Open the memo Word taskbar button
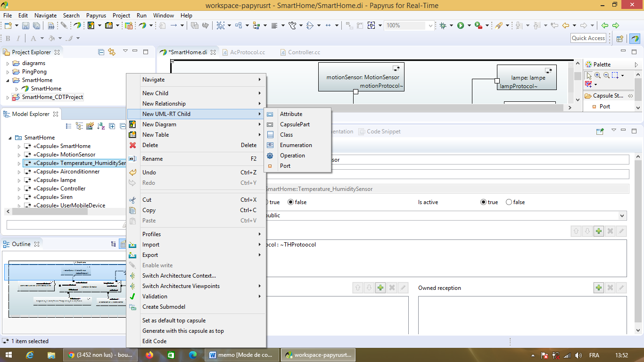This screenshot has width=644, height=362. coord(241,355)
